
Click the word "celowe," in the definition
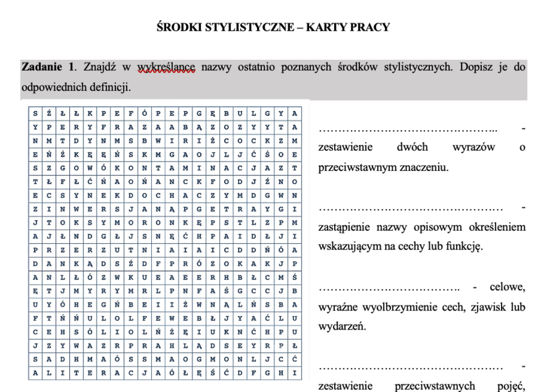(x=507, y=286)
